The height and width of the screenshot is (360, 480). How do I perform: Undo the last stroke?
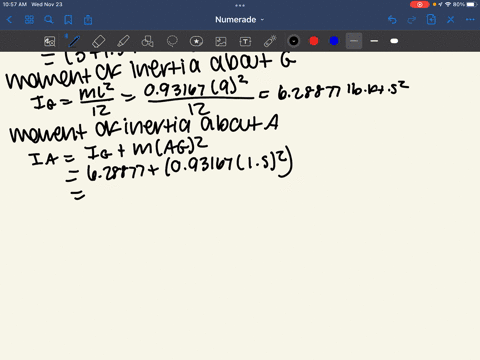pyautogui.click(x=392, y=20)
